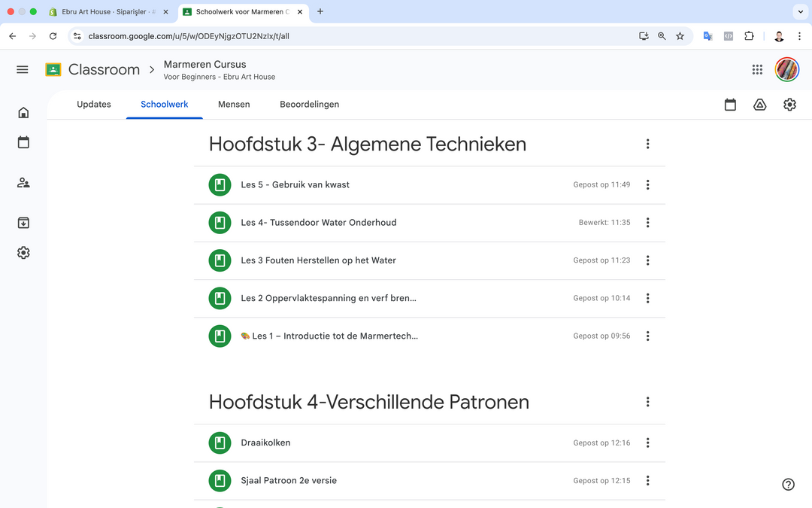Open the Calendar icon in the sidebar

[23, 142]
